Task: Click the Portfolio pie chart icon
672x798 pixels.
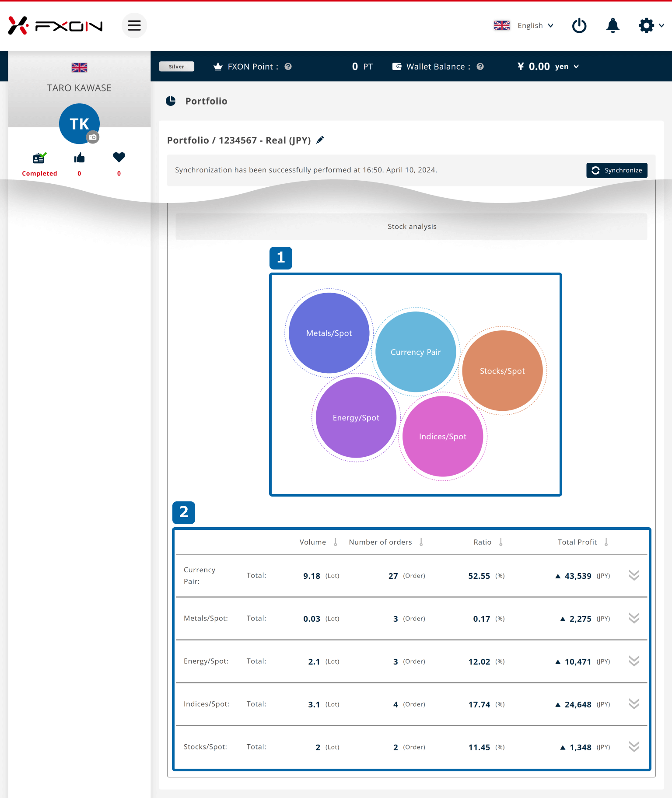Action: (x=171, y=101)
